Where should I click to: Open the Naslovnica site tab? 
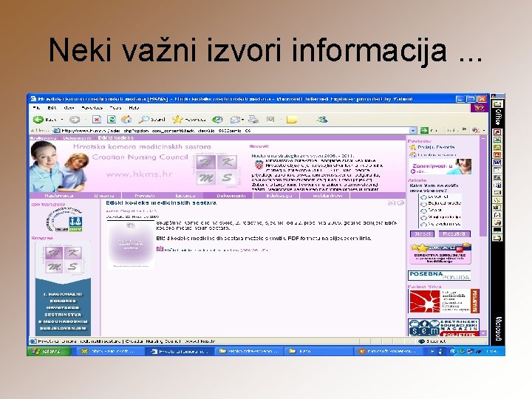point(58,196)
